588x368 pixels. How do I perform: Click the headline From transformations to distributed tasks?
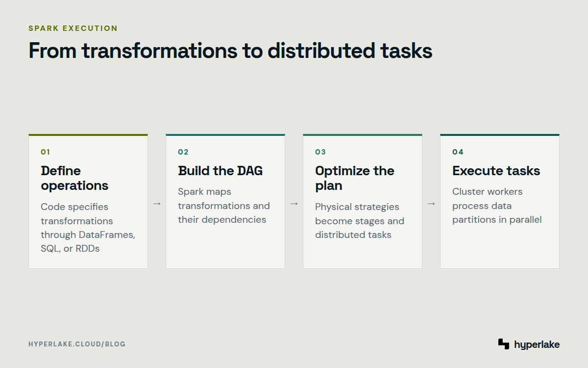tap(230, 51)
